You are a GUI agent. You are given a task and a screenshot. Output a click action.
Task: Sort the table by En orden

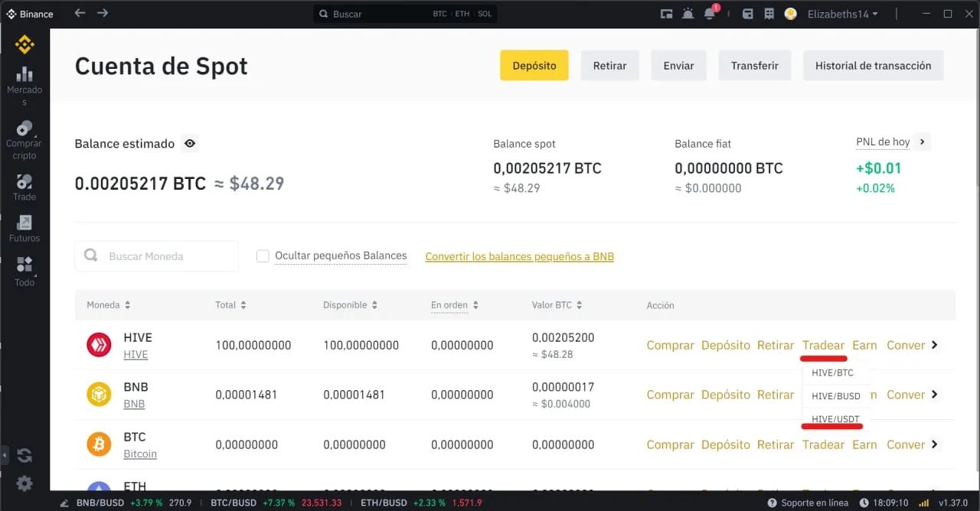coord(455,304)
